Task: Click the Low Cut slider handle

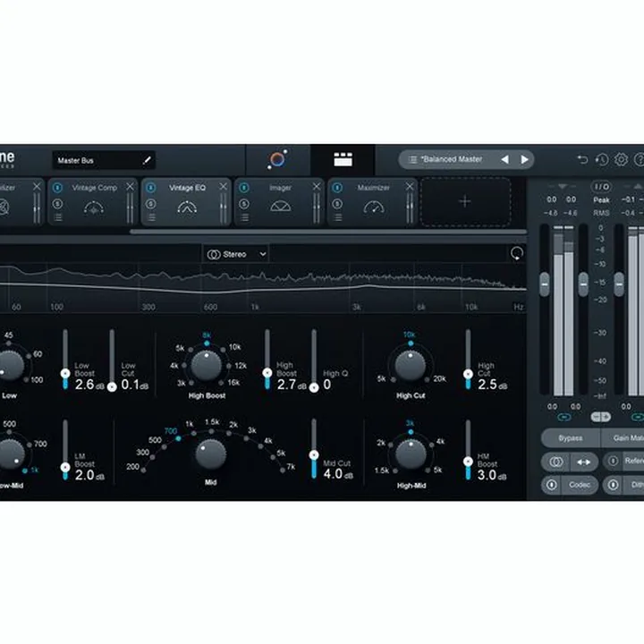Action: coord(112,387)
